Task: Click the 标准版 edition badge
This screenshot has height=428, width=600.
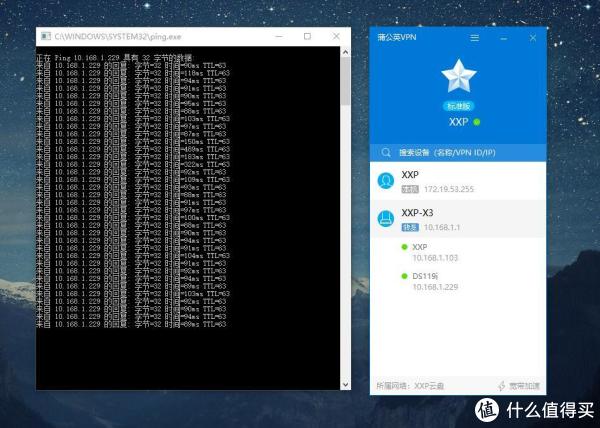Action: (x=459, y=105)
